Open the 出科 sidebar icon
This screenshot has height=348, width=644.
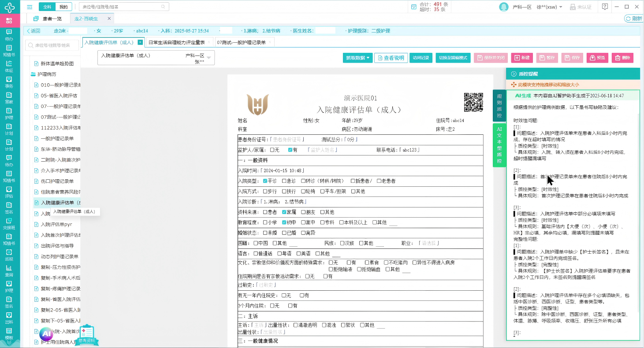click(x=9, y=318)
